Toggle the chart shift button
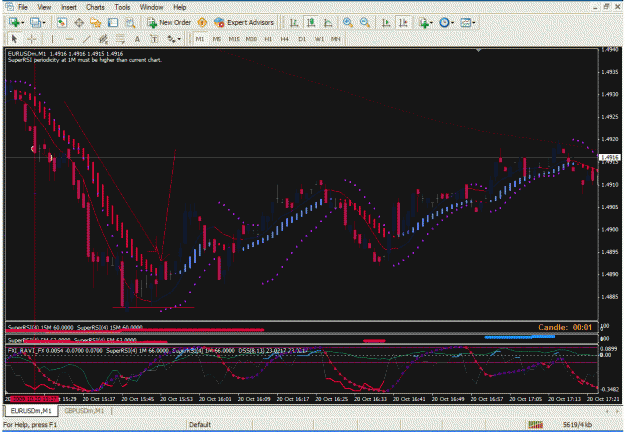 pos(403,23)
